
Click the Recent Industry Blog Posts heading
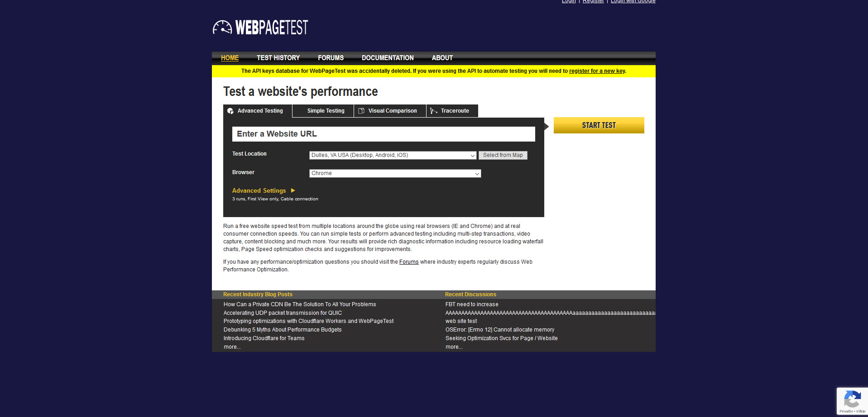pos(258,294)
